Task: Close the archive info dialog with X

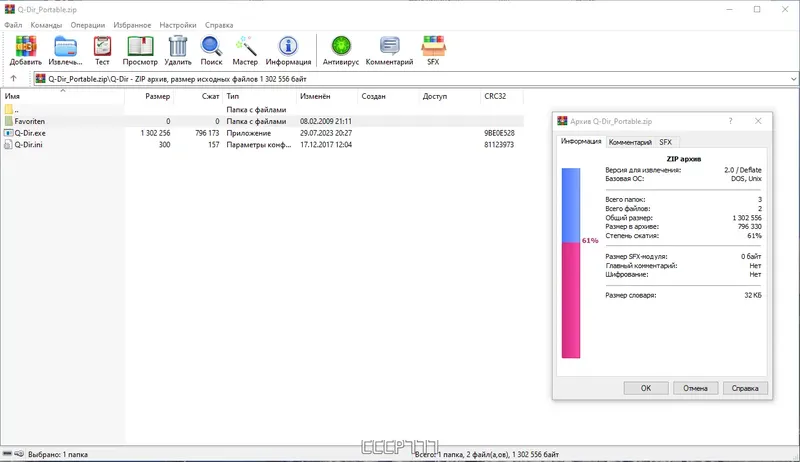Action: (x=758, y=121)
